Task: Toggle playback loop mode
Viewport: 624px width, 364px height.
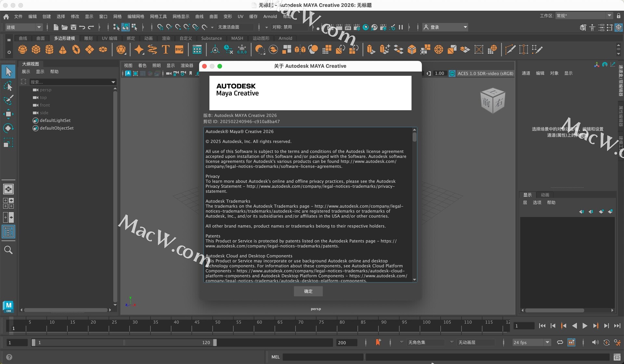Action: (x=560, y=342)
